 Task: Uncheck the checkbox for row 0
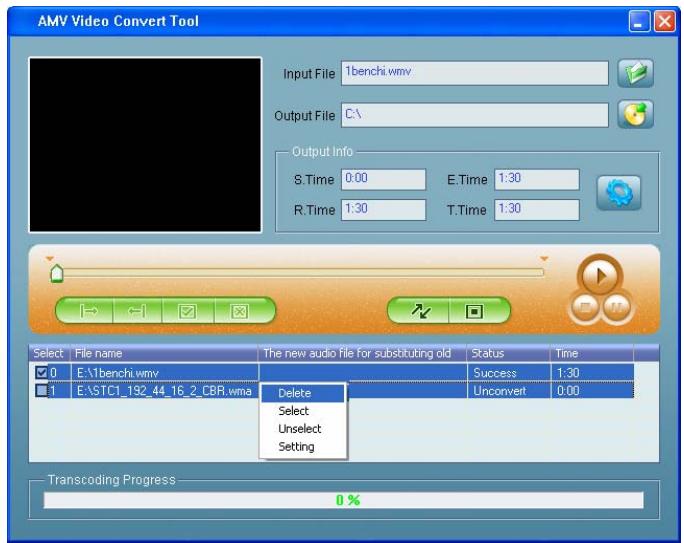[41, 372]
